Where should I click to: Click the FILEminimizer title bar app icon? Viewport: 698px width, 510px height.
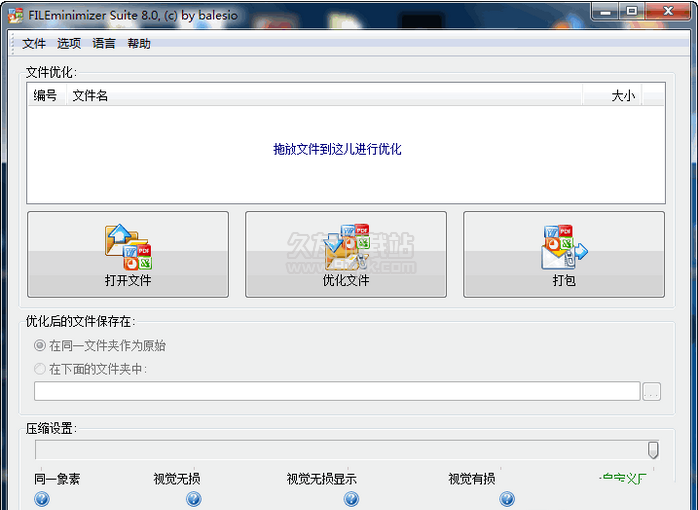16,16
